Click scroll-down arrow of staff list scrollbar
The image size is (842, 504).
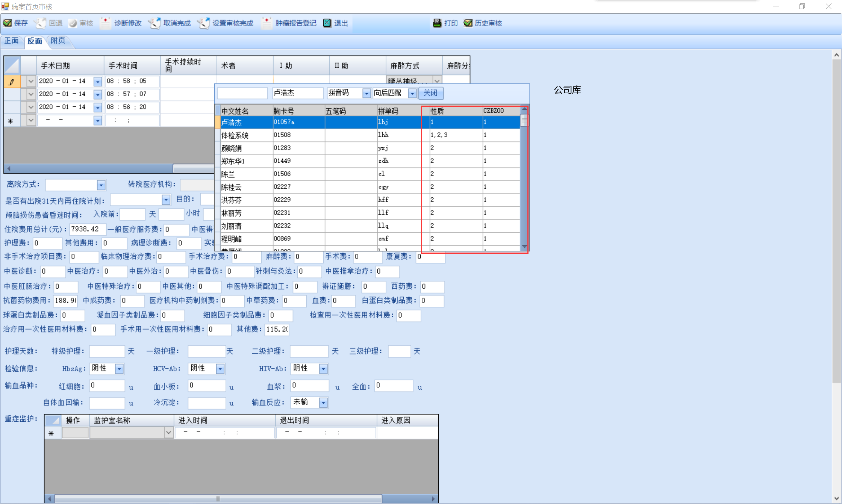524,247
